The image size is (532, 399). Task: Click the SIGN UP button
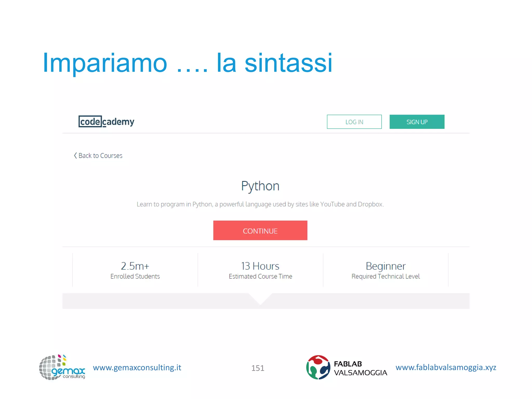pos(417,122)
